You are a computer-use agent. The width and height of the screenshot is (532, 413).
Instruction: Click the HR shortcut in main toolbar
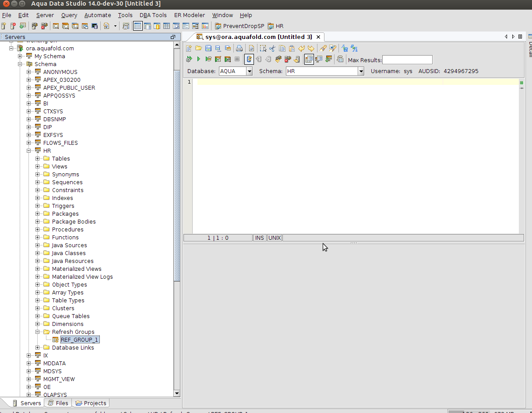click(275, 26)
